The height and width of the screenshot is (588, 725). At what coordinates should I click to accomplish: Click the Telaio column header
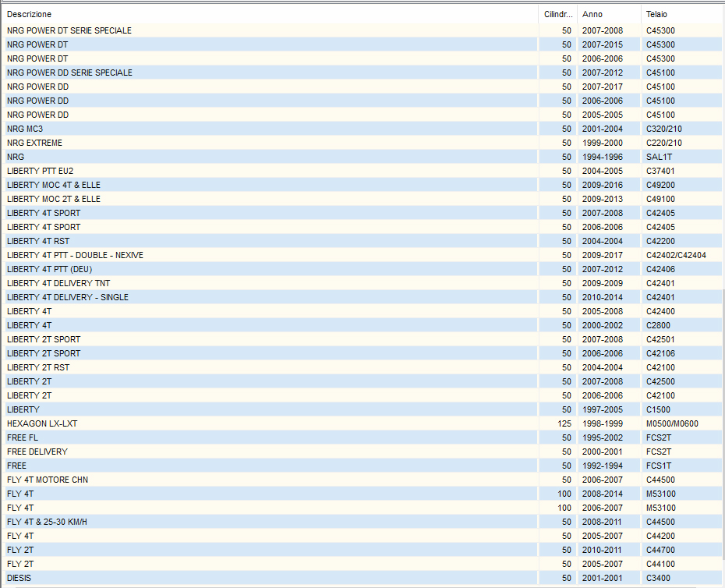[681, 14]
